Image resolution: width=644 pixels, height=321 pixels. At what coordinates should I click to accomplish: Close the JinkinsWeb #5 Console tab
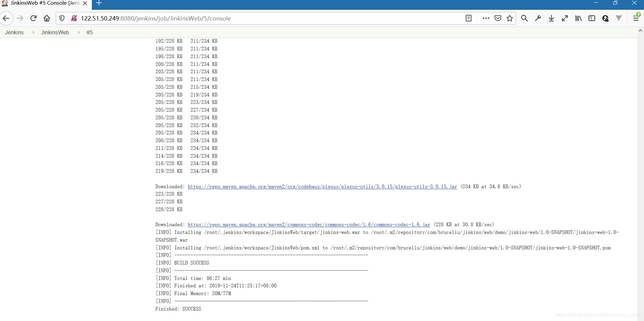(85, 3)
